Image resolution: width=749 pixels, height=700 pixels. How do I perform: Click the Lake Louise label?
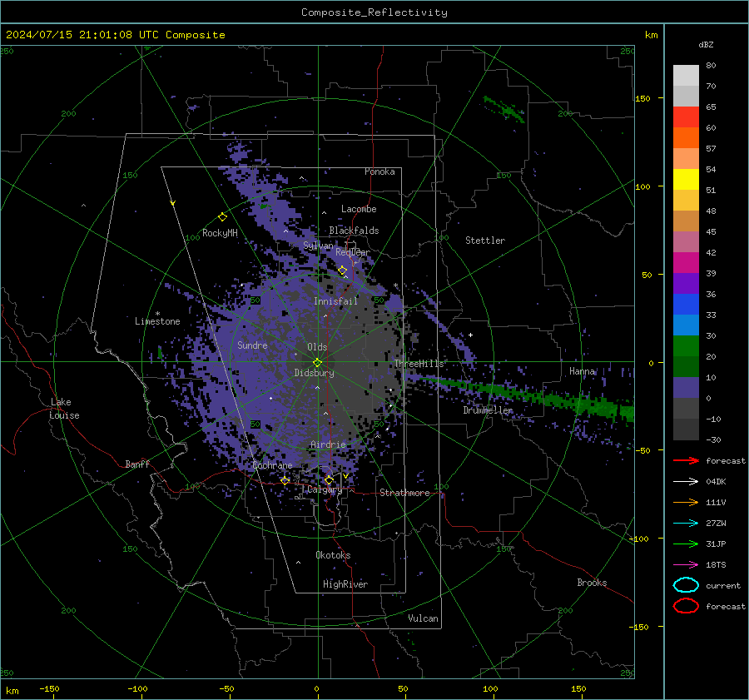(64, 409)
